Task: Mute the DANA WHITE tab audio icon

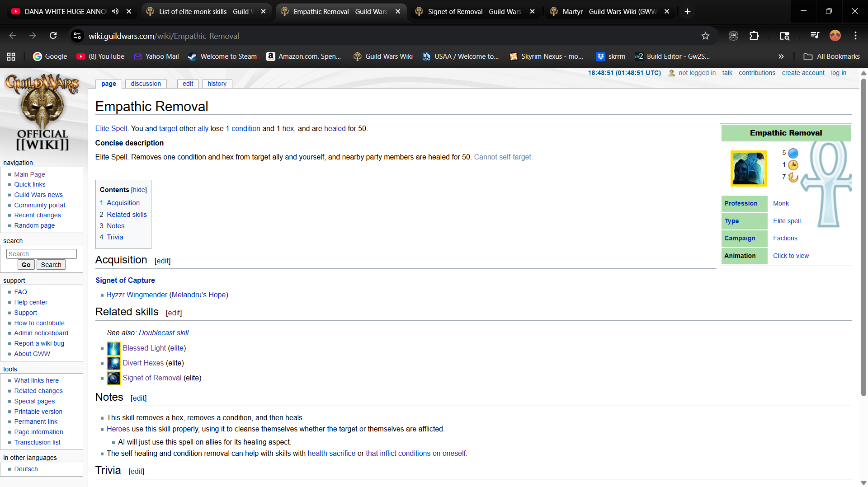Action: tap(115, 11)
